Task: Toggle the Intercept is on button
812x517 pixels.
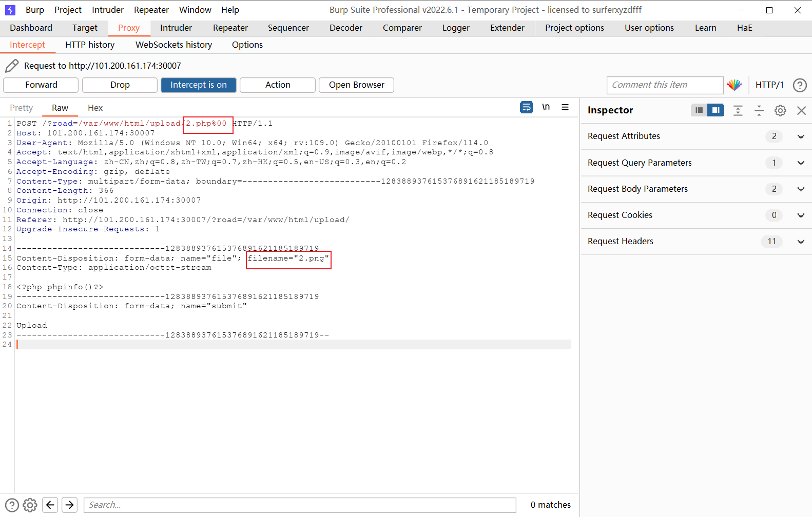Action: pos(199,85)
